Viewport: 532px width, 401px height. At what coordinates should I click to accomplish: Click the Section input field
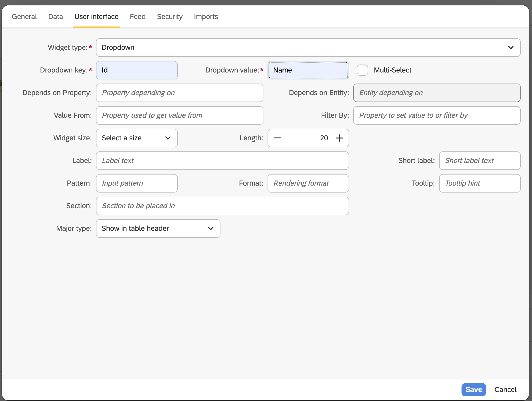(223, 206)
